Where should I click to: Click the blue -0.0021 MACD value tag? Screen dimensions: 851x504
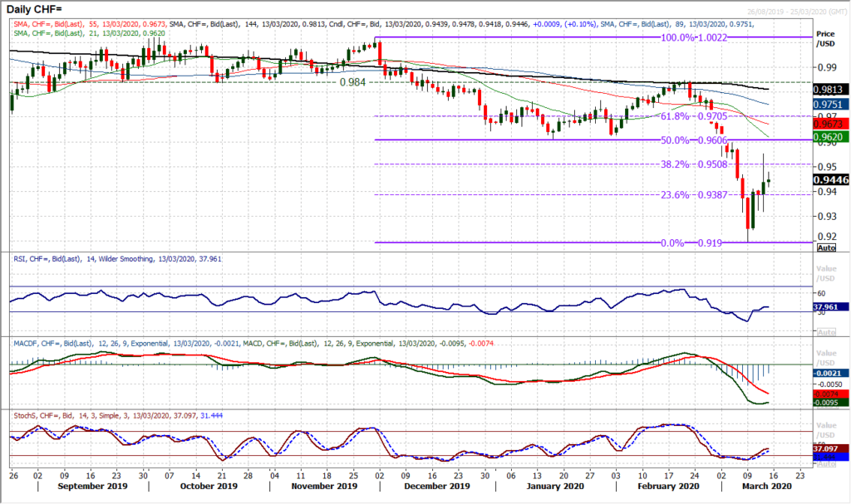coord(829,371)
